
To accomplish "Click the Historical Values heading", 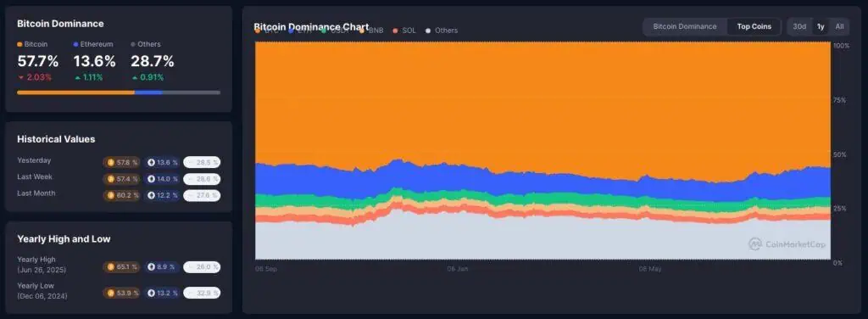I will [x=56, y=139].
